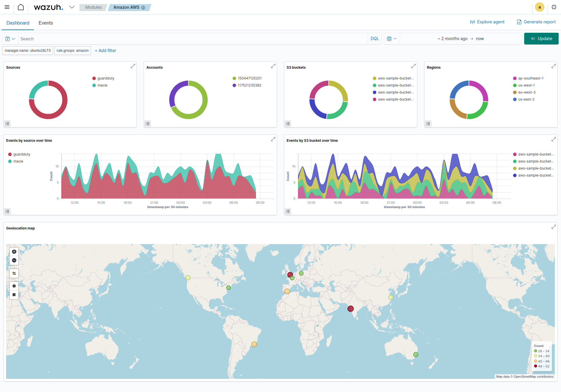Expand the Wazuh app menu chevron
This screenshot has height=392, width=561.
pyautogui.click(x=72, y=7)
